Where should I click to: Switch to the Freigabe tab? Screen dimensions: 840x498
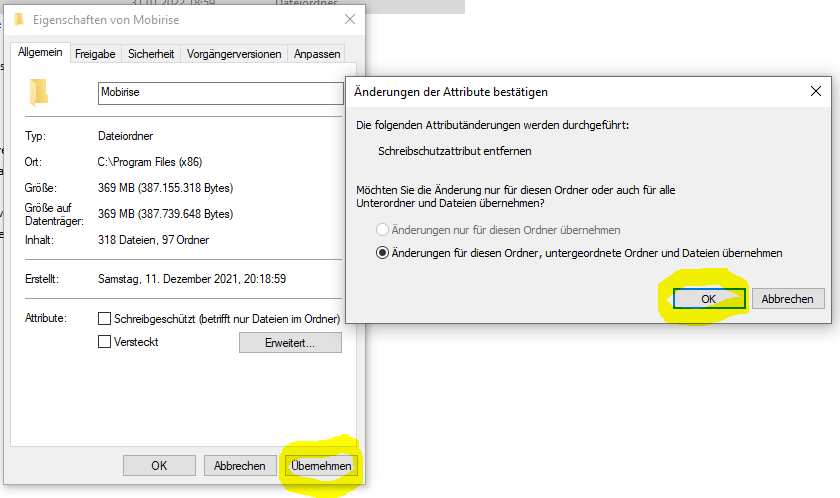(95, 54)
